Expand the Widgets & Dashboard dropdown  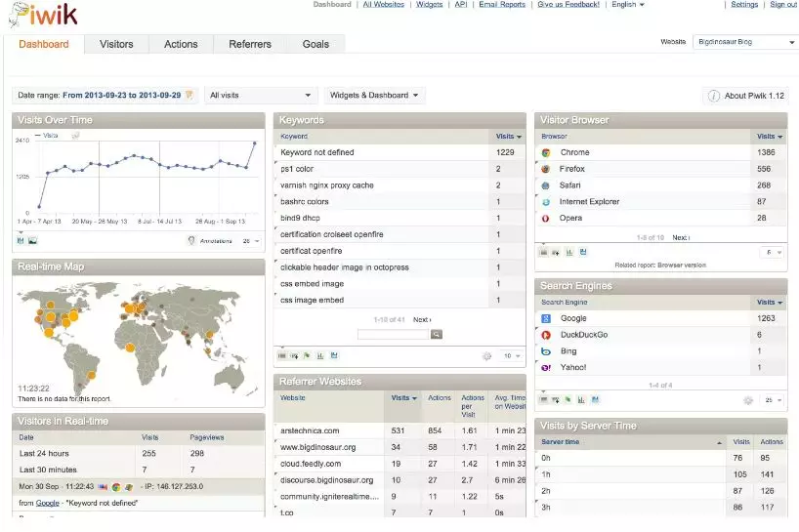375,95
